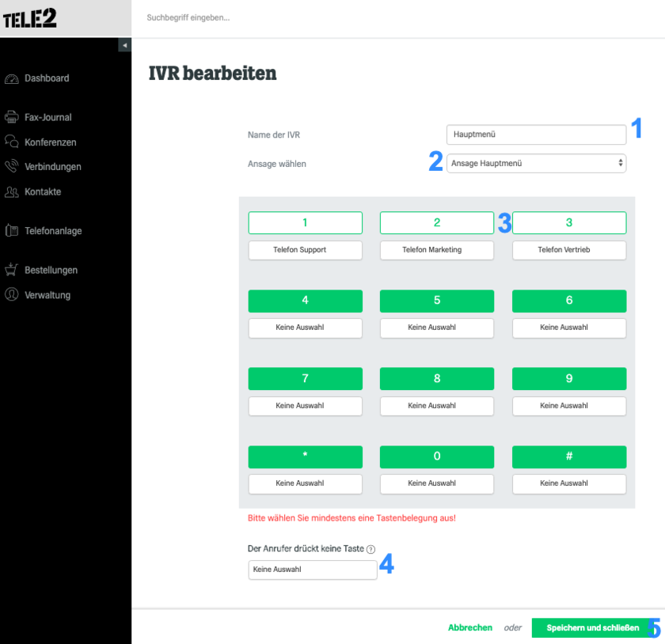This screenshot has height=644, width=665.
Task: Click the Bestellungen shopping cart icon
Action: pos(11,270)
